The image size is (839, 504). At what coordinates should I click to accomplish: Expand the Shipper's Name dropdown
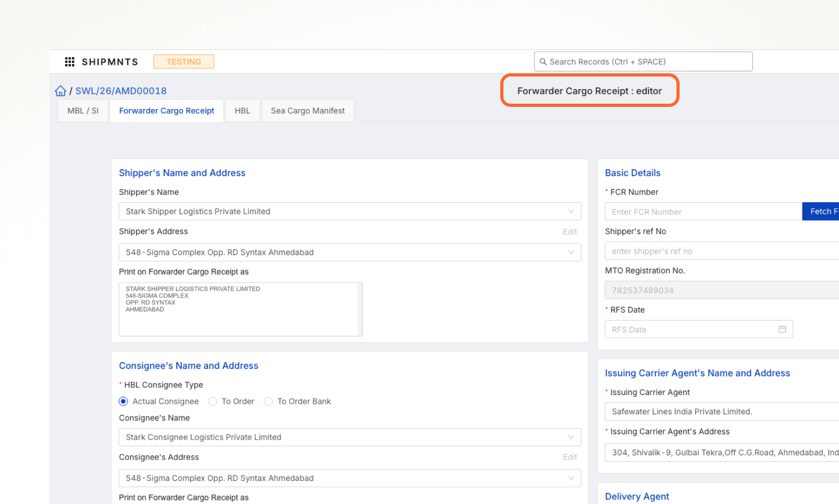[x=571, y=212]
